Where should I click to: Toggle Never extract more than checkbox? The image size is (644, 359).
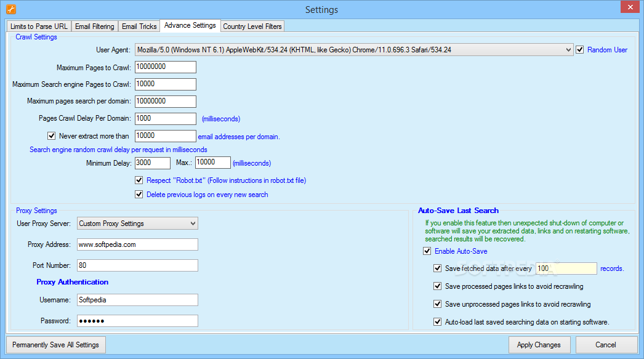[51, 135]
